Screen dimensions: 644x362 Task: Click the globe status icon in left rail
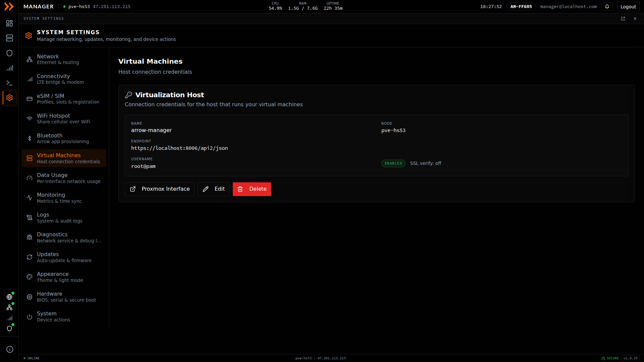[x=9, y=297]
